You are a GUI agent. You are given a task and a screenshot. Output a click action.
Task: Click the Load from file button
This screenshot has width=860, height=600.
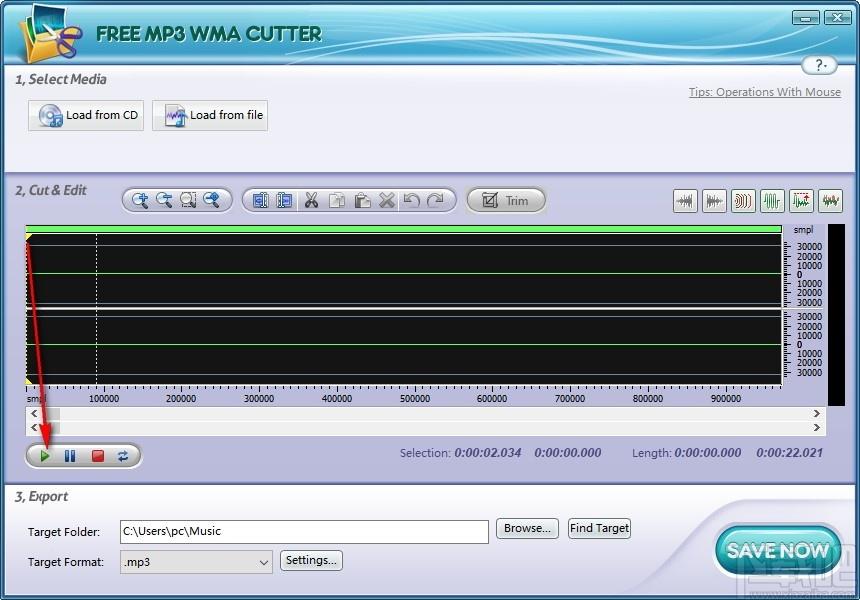click(210, 115)
